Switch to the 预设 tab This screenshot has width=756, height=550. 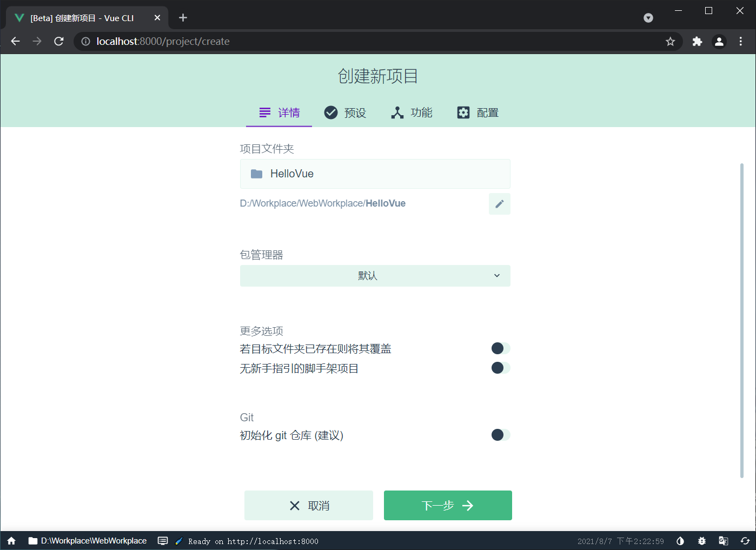(345, 112)
